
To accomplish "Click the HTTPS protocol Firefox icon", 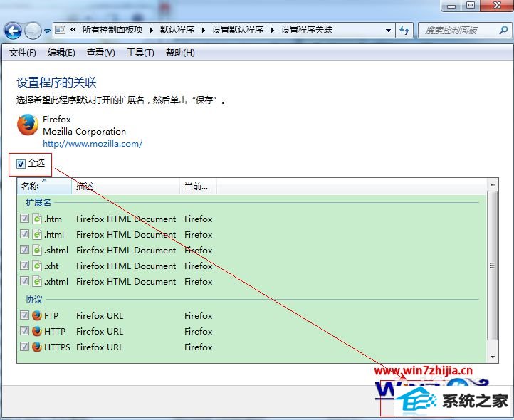I will 37,347.
